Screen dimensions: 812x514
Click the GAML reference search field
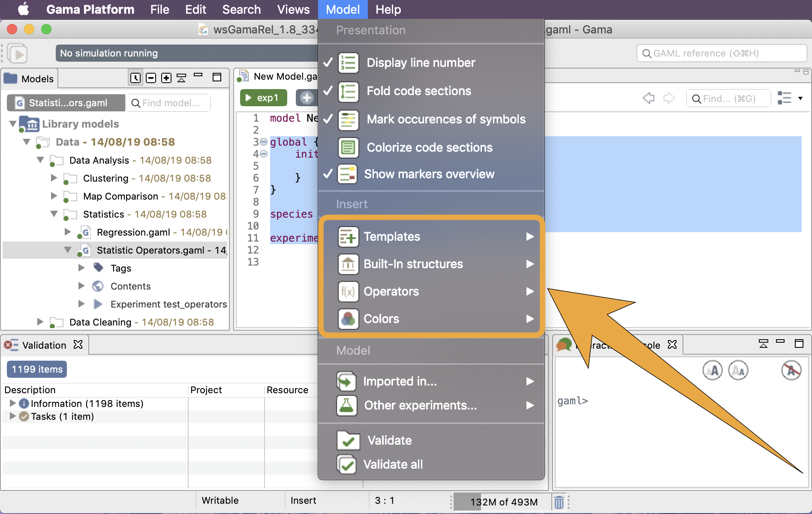click(x=722, y=53)
